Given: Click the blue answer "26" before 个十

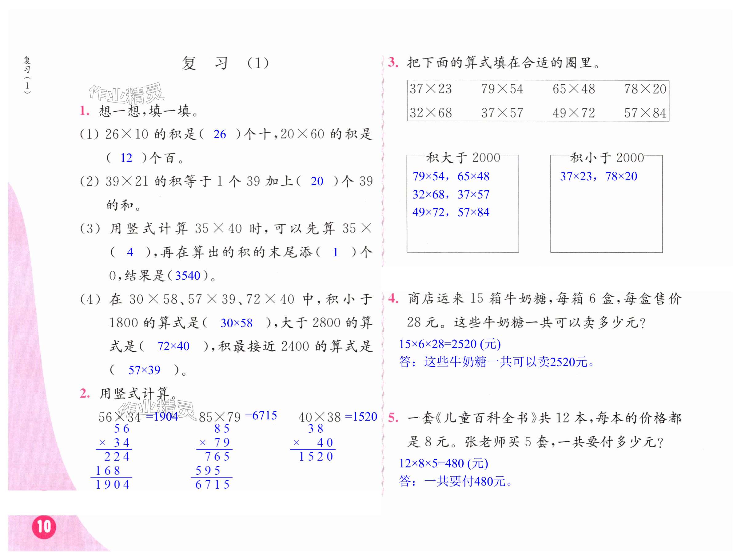Looking at the screenshot, I should 220,134.
